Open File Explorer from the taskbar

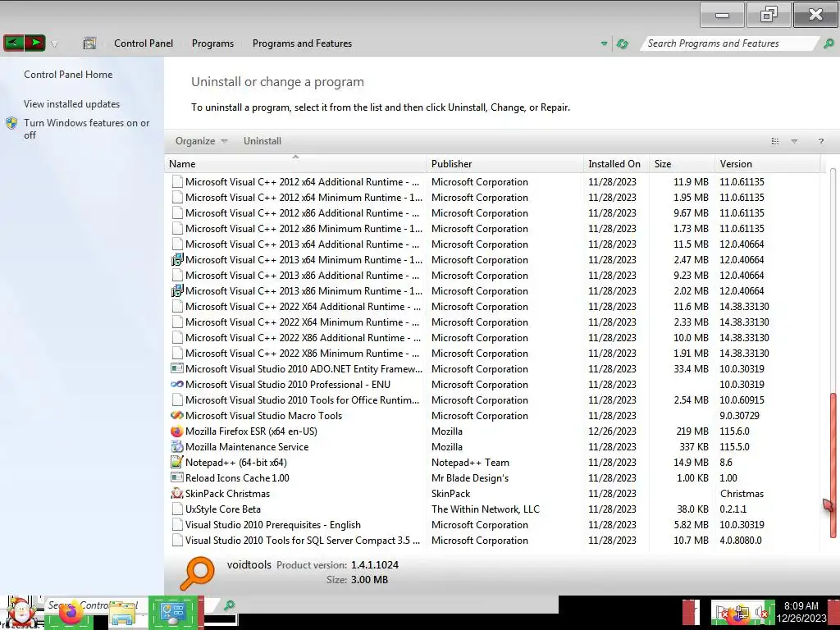point(123,614)
